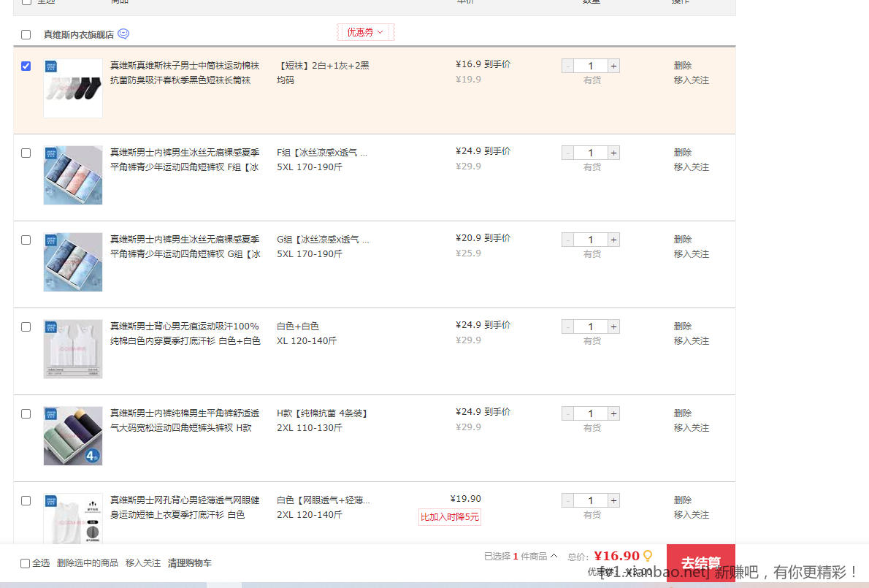Viewport: 869px width, 588px height.
Task: Delete the socks item from cart
Action: pos(683,66)
